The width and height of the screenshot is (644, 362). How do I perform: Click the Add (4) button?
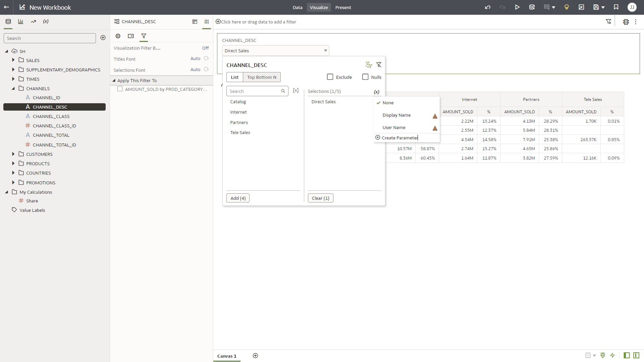(x=238, y=198)
